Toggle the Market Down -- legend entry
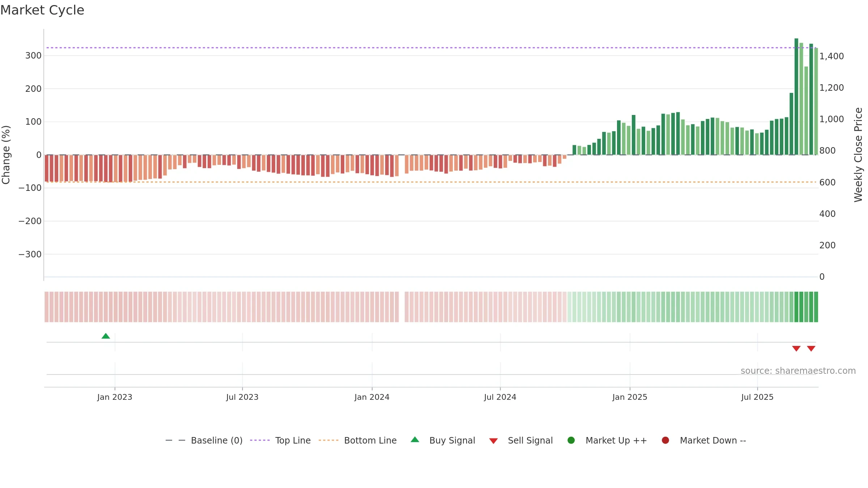The image size is (868, 488). click(704, 440)
